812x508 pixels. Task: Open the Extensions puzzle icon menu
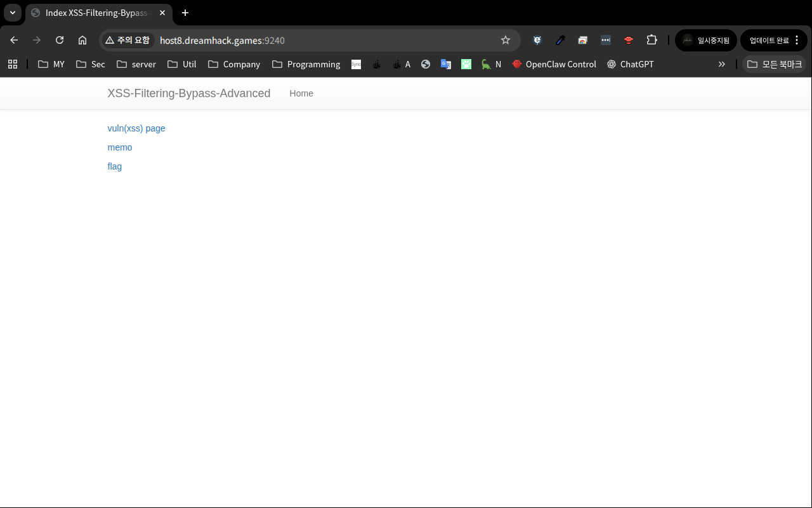click(652, 40)
